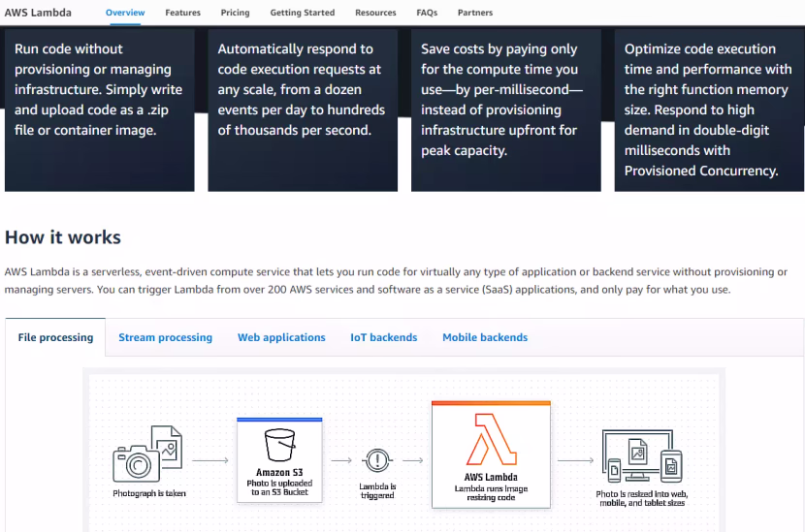The image size is (805, 532).
Task: Click the 'Lambda is triggered' caption
Action: coord(377,490)
